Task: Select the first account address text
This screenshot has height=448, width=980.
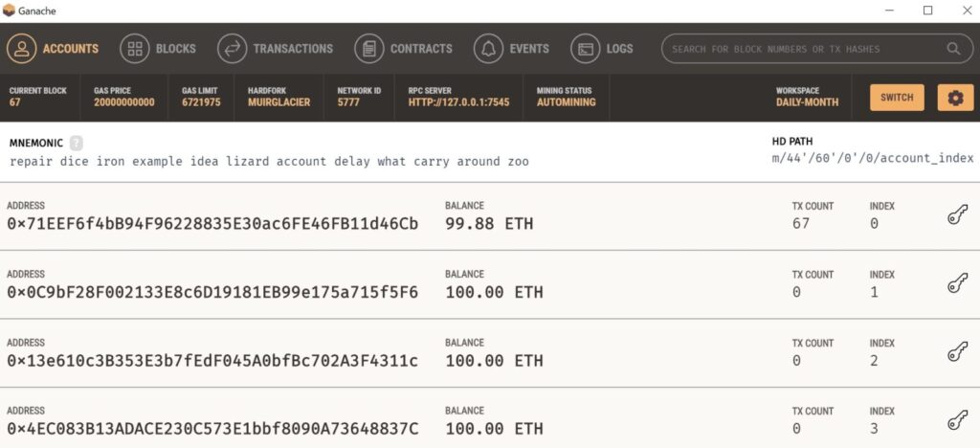Action: click(212, 224)
